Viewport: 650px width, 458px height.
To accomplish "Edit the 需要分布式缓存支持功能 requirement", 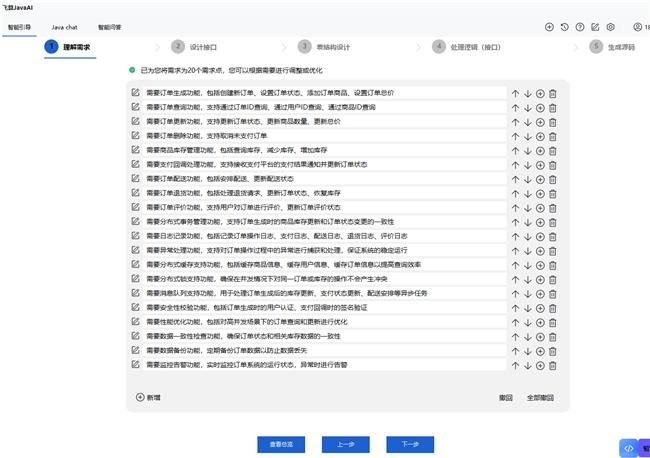I will pyautogui.click(x=136, y=264).
